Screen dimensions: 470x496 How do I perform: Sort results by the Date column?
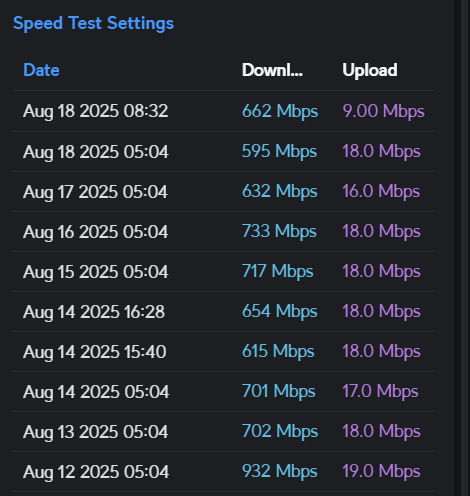coord(41,70)
